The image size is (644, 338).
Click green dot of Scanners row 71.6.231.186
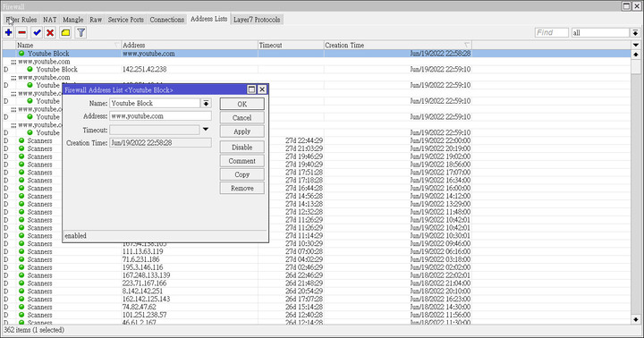[x=21, y=259]
